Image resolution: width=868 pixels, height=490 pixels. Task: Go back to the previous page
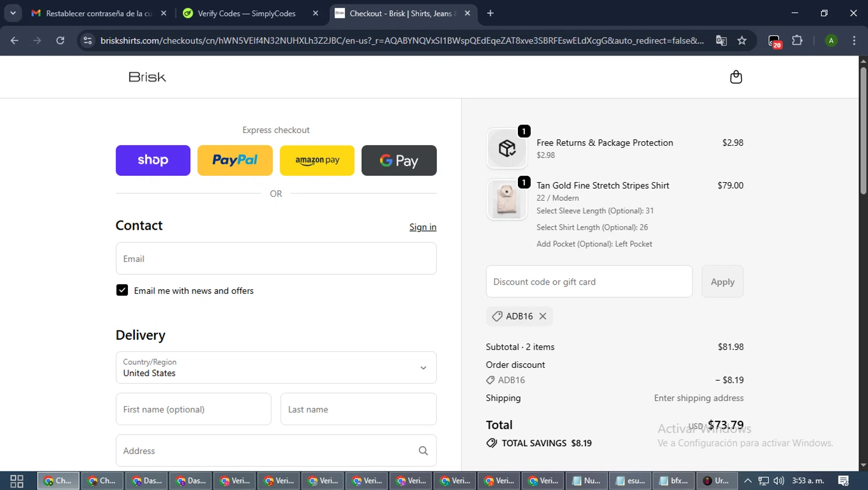[x=14, y=40]
